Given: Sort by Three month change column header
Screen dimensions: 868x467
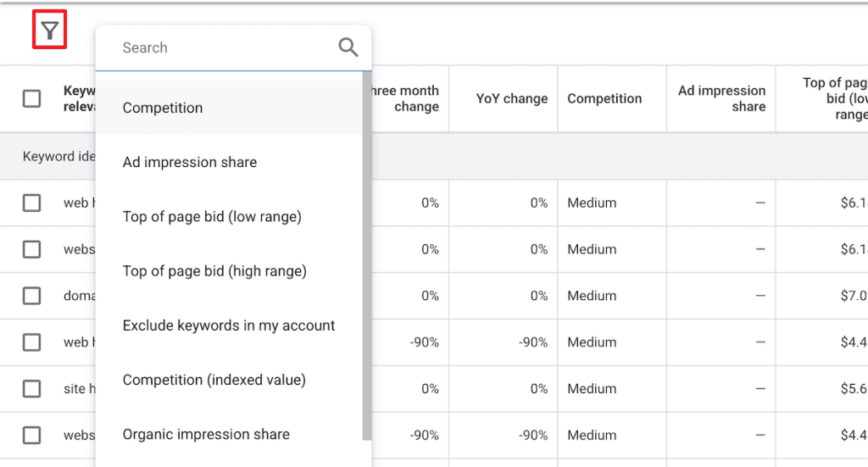Looking at the screenshot, I should 405,98.
